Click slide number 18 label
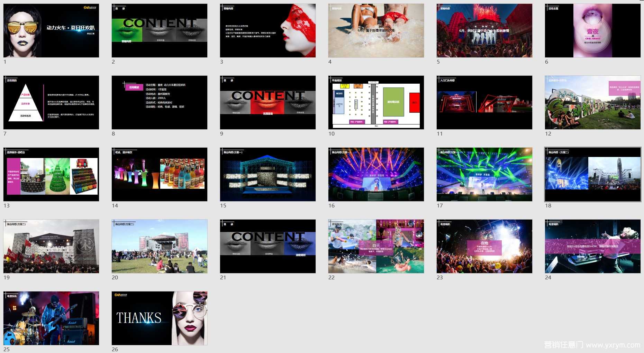This screenshot has height=353, width=644. click(548, 205)
